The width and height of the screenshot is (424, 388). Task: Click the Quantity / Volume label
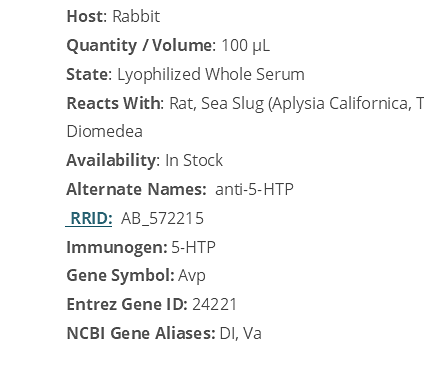(x=141, y=45)
